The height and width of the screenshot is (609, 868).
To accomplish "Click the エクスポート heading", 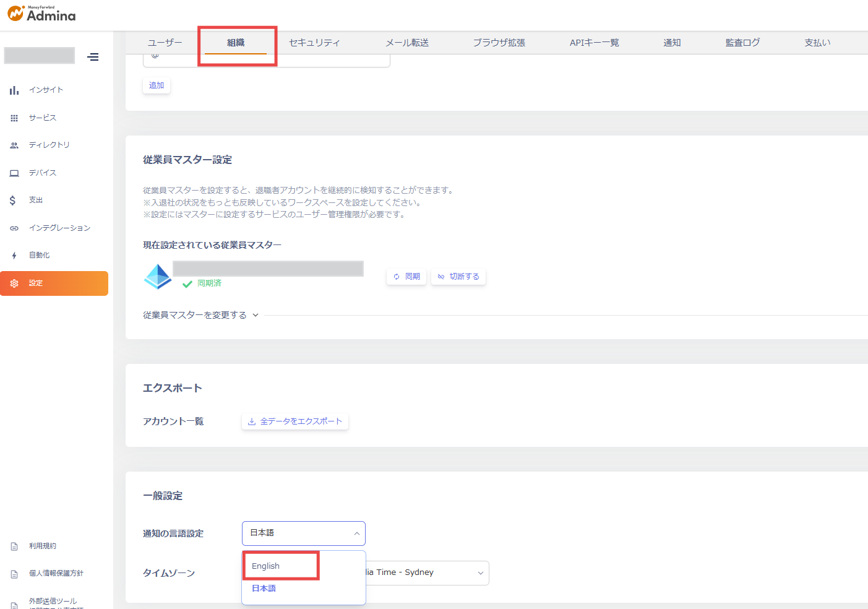I will point(173,388).
